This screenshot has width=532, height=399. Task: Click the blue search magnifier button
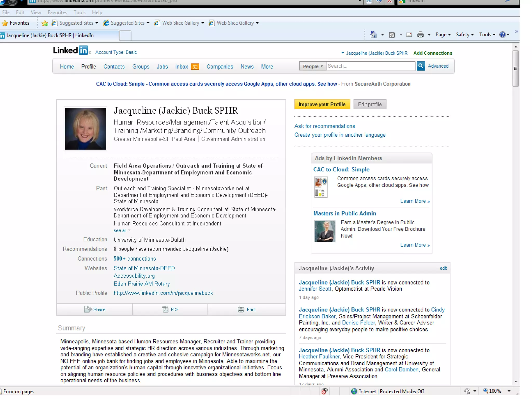tap(421, 66)
